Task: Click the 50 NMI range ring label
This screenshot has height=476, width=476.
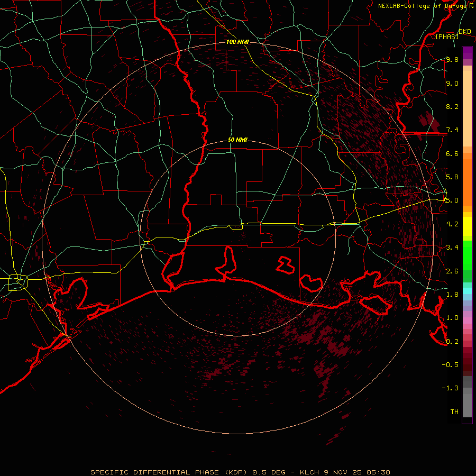Action: point(237,140)
